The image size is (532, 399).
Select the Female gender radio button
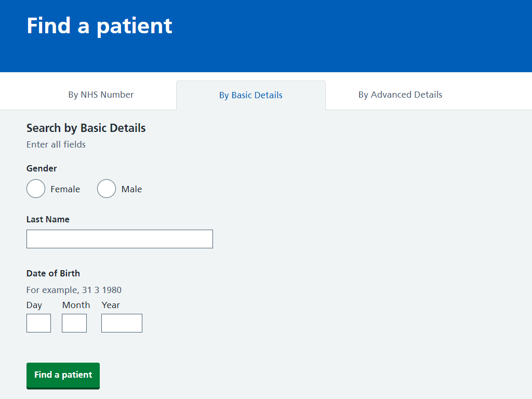[36, 189]
